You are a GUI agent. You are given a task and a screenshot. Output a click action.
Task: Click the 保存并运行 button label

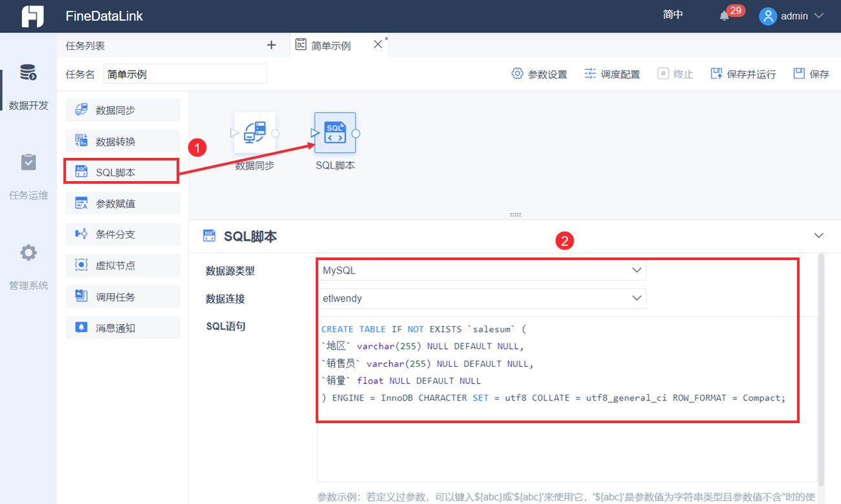(751, 74)
